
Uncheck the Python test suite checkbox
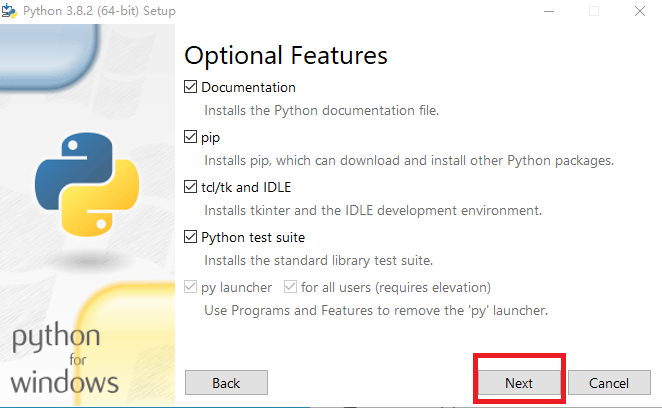point(191,238)
